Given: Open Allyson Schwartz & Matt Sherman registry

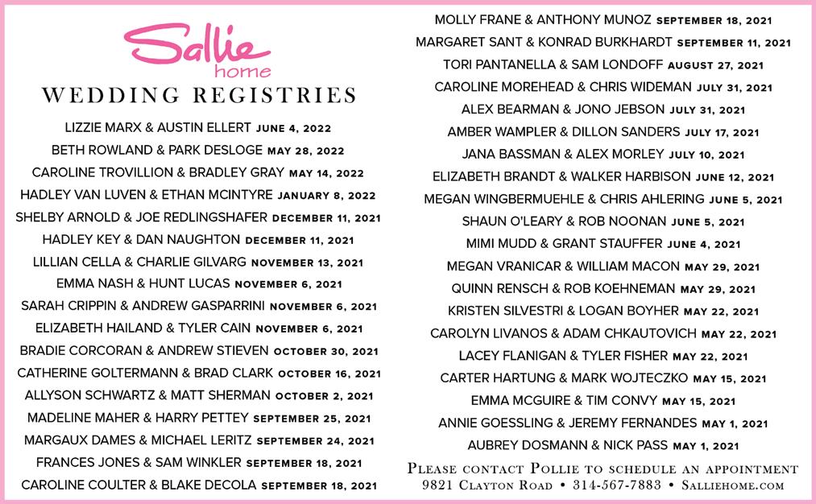Looking at the screenshot, I should point(199,396).
